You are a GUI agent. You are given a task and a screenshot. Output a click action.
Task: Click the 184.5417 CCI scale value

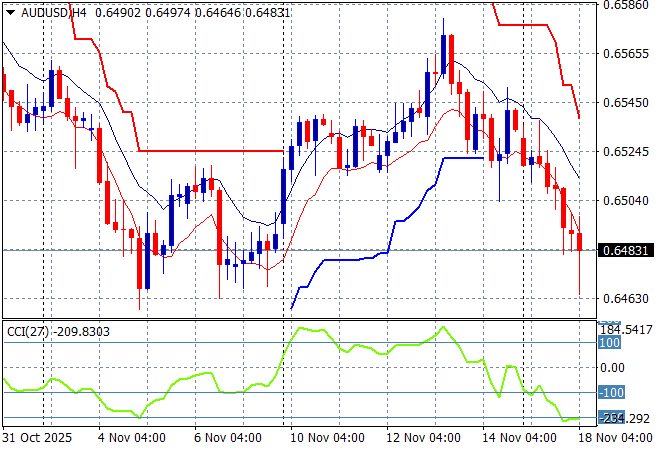(628, 329)
